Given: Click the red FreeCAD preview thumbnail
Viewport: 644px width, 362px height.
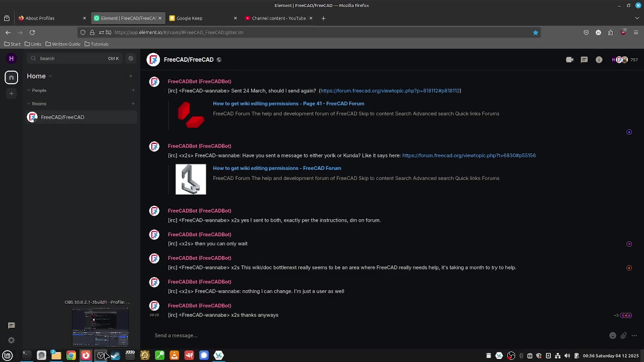Looking at the screenshot, I should click(191, 115).
